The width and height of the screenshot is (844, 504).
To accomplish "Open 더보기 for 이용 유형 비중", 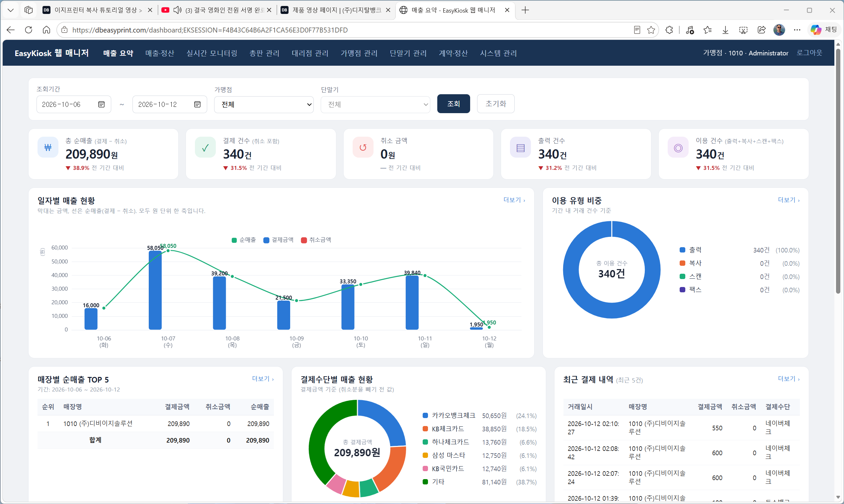I will [x=789, y=200].
